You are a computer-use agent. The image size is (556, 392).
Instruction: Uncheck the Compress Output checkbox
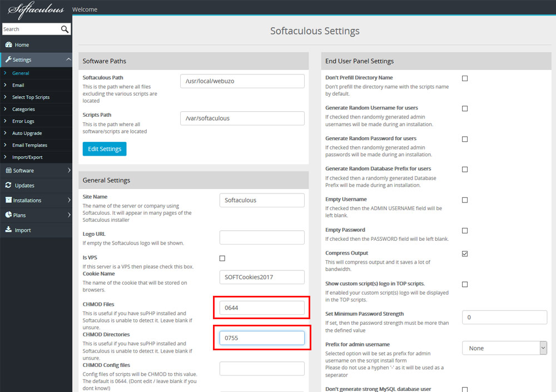pyautogui.click(x=465, y=254)
